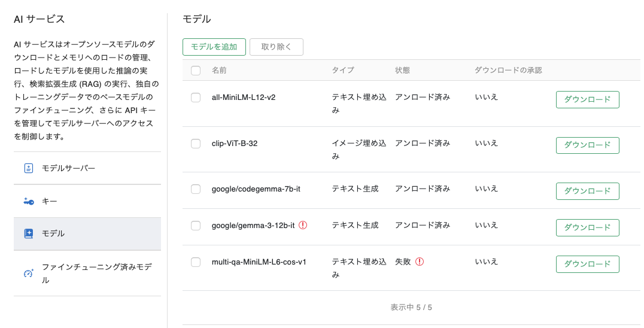This screenshot has width=644, height=328.
Task: Check the all-MiniLM-L12-v2 row checkbox
Action: [x=196, y=98]
